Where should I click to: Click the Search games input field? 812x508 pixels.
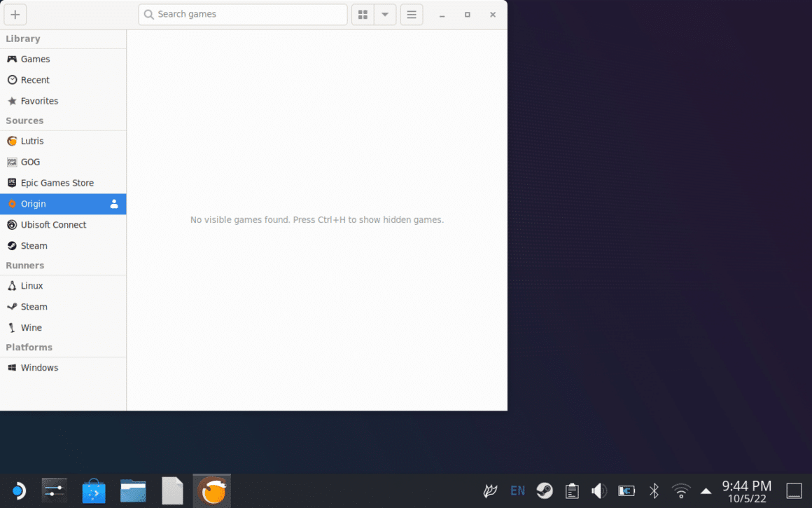pos(242,14)
